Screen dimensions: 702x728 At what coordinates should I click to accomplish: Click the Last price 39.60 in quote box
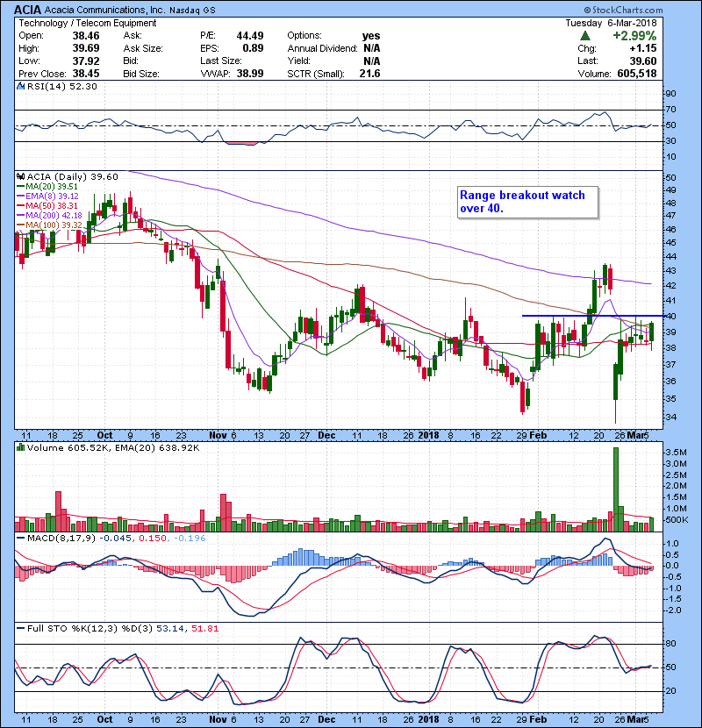(643, 61)
